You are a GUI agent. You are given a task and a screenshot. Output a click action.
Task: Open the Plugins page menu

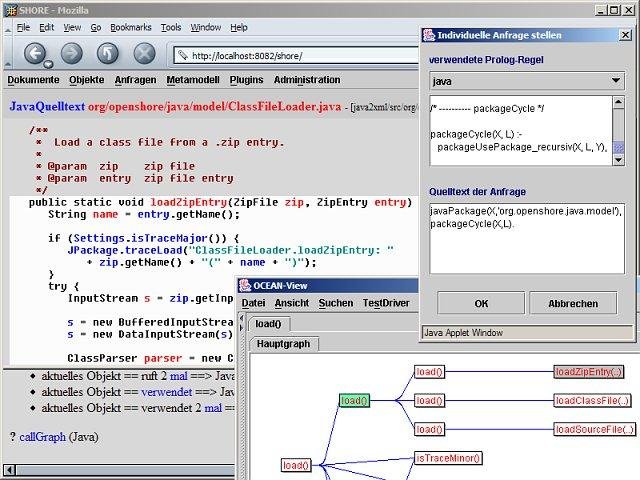coord(246,80)
